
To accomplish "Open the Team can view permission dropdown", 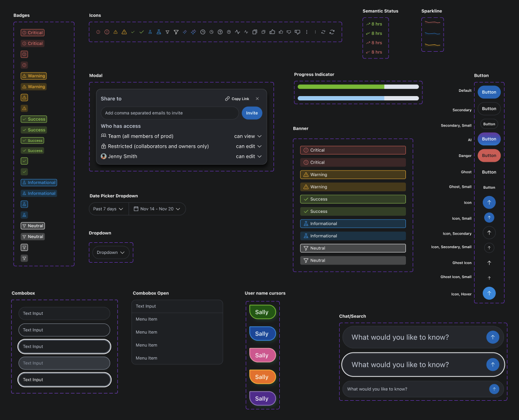I will (x=247, y=136).
